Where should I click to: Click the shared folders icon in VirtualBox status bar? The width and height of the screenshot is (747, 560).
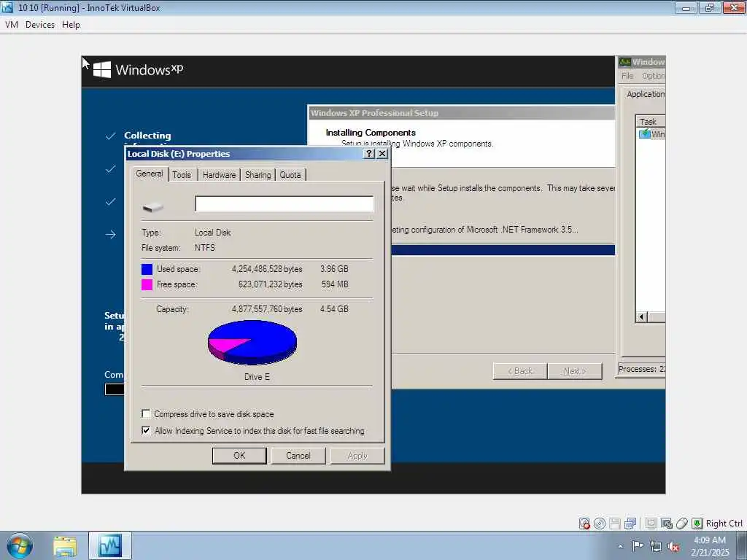pyautogui.click(x=651, y=524)
